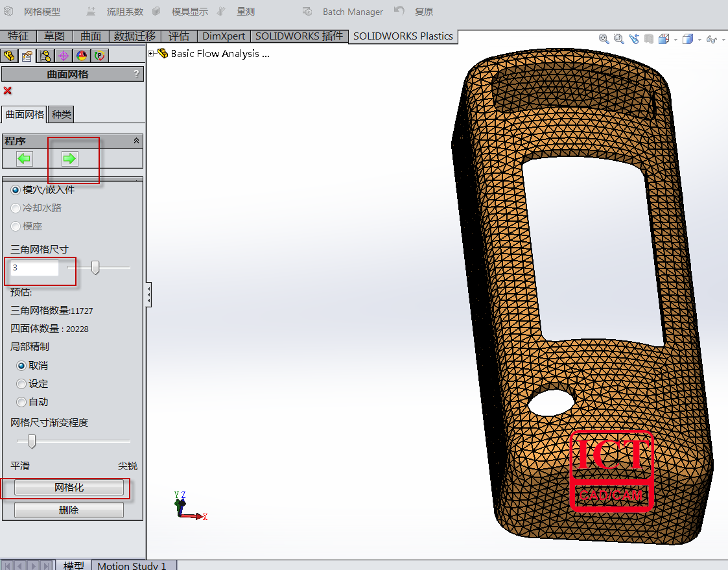
Task: Click the 三角网格尺寸 slider handle
Action: coord(95,267)
